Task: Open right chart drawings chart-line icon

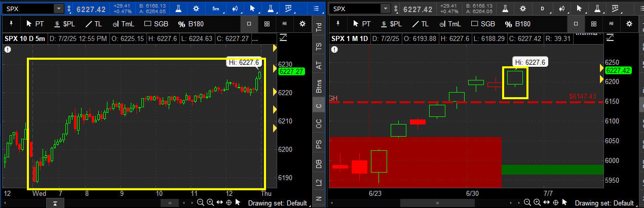Action: tap(616, 9)
